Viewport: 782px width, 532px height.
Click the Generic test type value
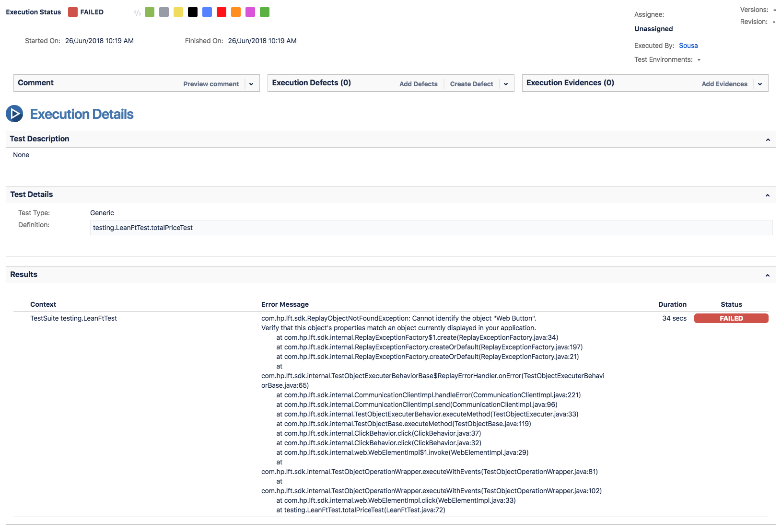coord(102,213)
